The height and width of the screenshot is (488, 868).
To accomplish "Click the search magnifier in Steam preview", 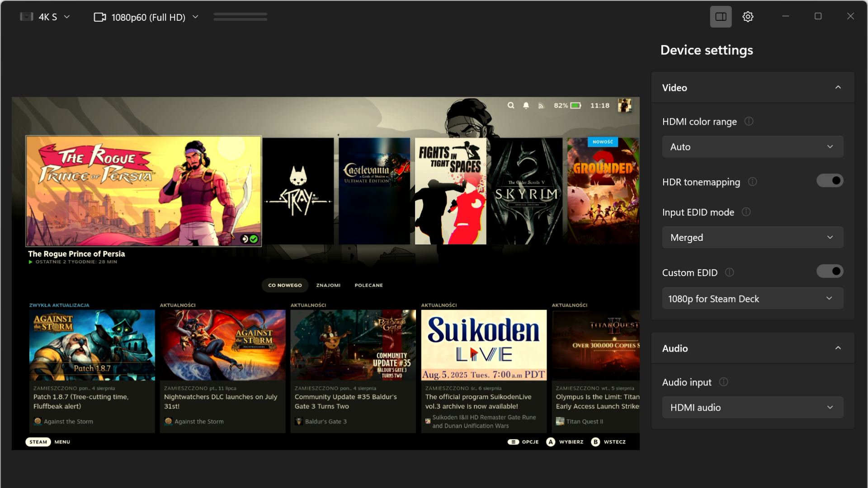I will 511,105.
